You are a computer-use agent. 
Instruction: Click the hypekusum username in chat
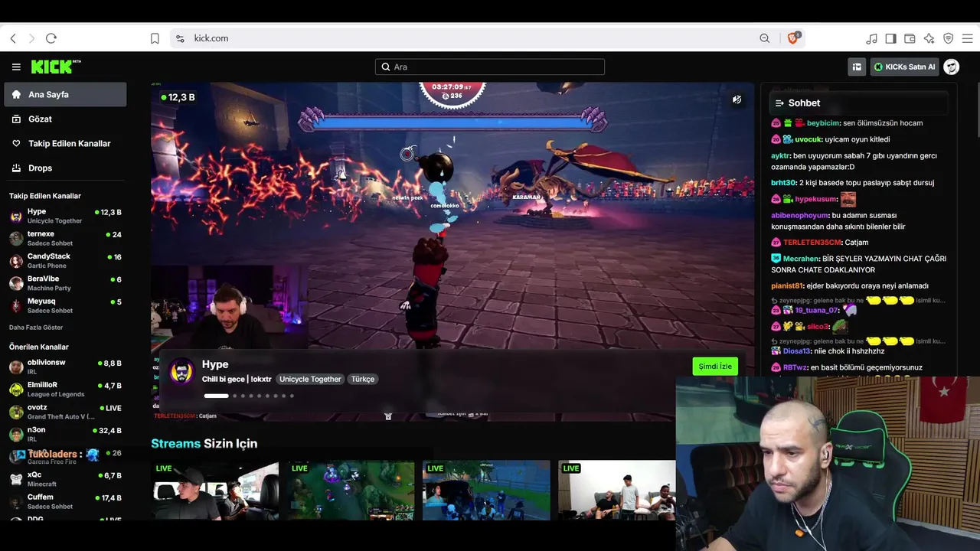point(815,200)
